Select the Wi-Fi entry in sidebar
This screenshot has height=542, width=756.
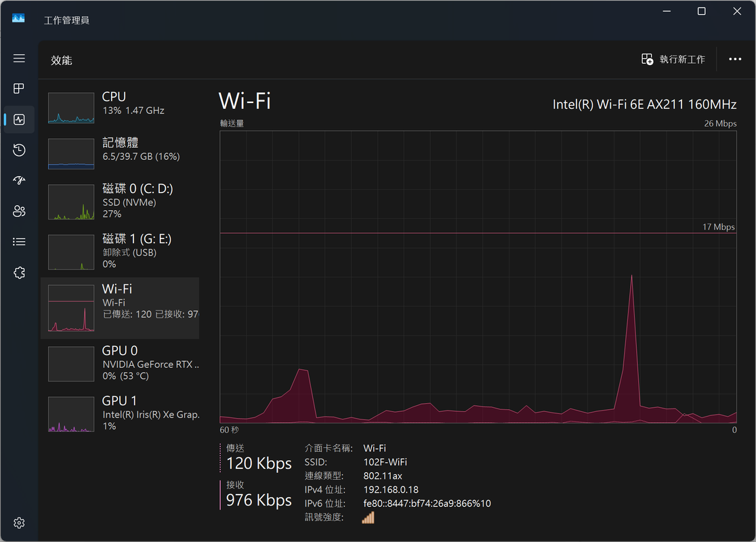coord(120,308)
